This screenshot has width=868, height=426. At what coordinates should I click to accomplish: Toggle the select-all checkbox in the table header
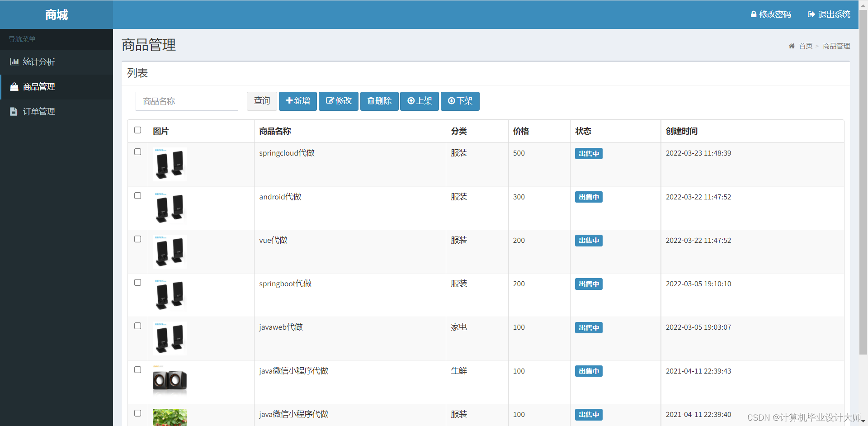pyautogui.click(x=137, y=130)
